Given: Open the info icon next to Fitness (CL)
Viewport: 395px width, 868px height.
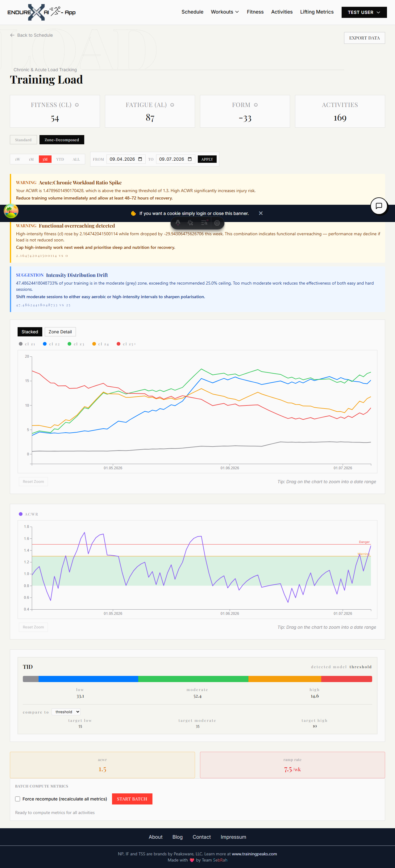Looking at the screenshot, I should 77,105.
